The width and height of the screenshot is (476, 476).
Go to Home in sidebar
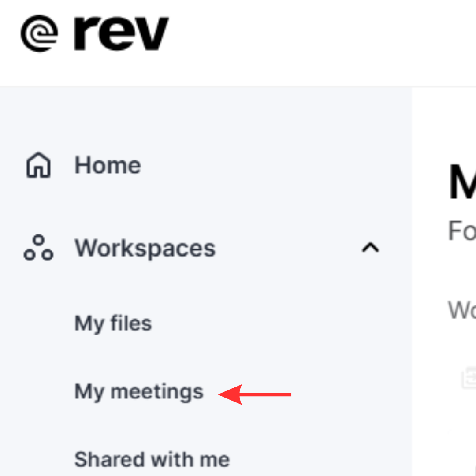point(108,165)
